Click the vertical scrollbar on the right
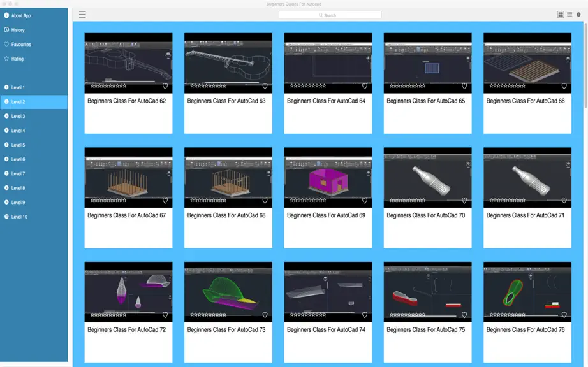The image size is (588, 367). pyautogui.click(x=585, y=66)
